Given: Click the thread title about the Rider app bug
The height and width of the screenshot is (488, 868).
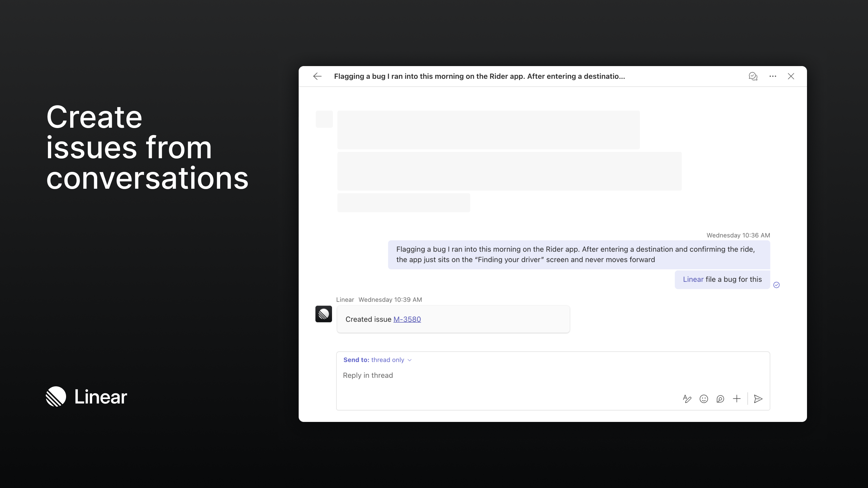Looking at the screenshot, I should (x=480, y=76).
